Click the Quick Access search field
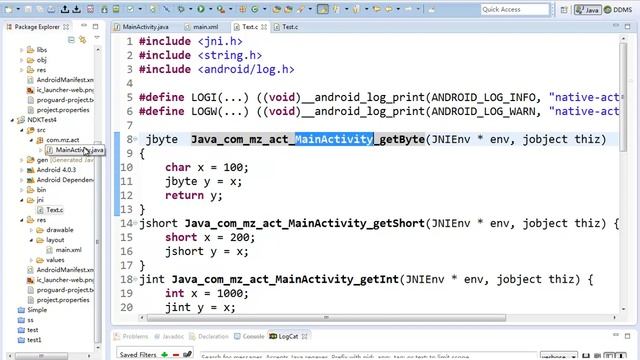The image size is (640, 360). tap(515, 9)
